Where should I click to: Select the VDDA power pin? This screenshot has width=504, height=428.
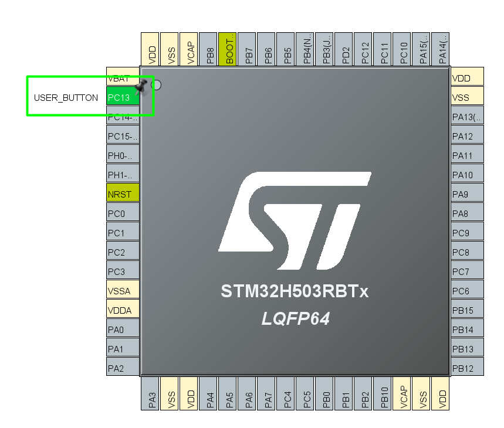[x=123, y=310]
